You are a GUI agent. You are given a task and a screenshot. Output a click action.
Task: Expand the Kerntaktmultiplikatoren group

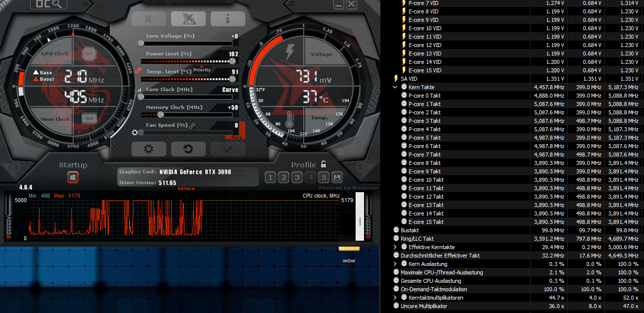[x=395, y=298]
